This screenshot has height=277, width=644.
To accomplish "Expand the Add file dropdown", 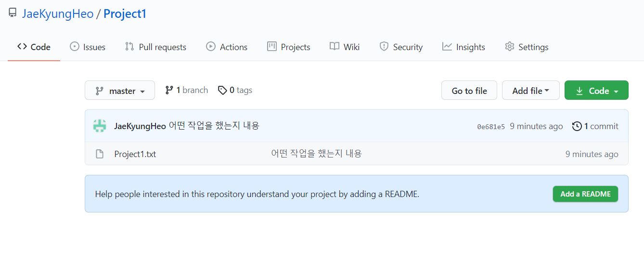I will 531,90.
